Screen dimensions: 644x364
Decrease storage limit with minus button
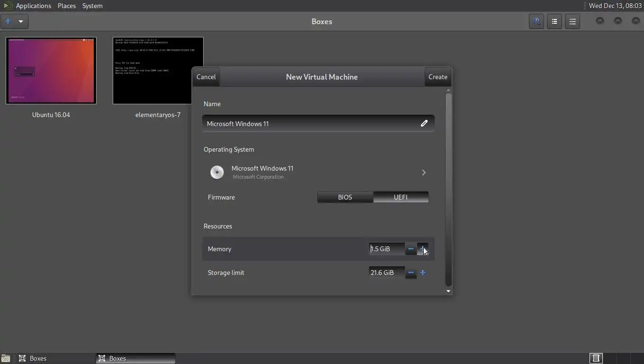point(411,273)
